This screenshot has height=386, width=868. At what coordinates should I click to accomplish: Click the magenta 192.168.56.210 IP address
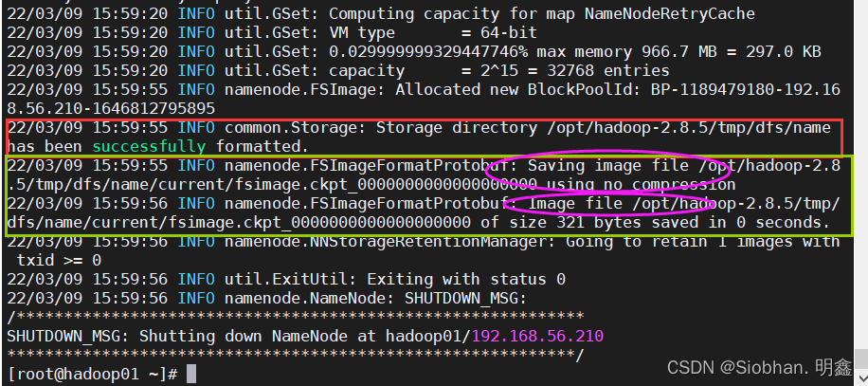(537, 336)
